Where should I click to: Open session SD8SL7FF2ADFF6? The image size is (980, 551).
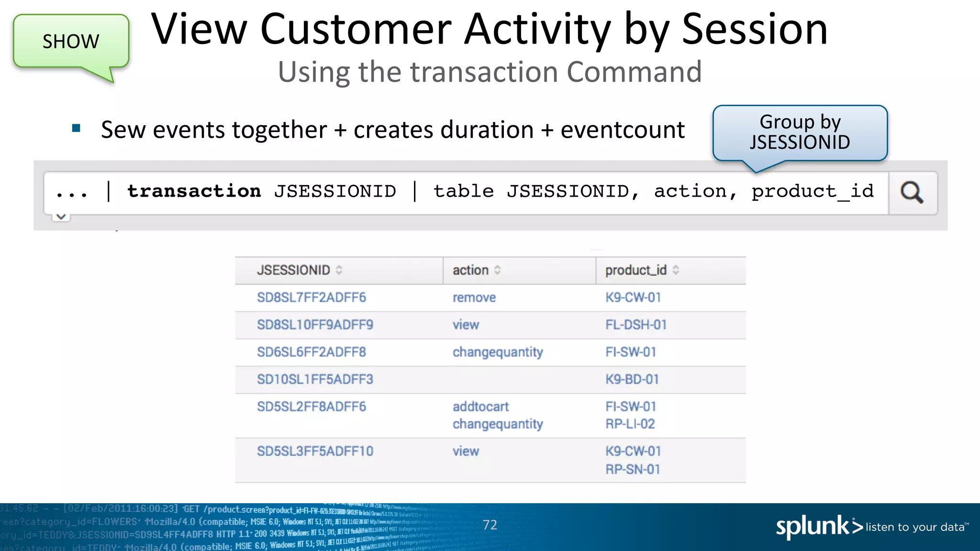[312, 298]
